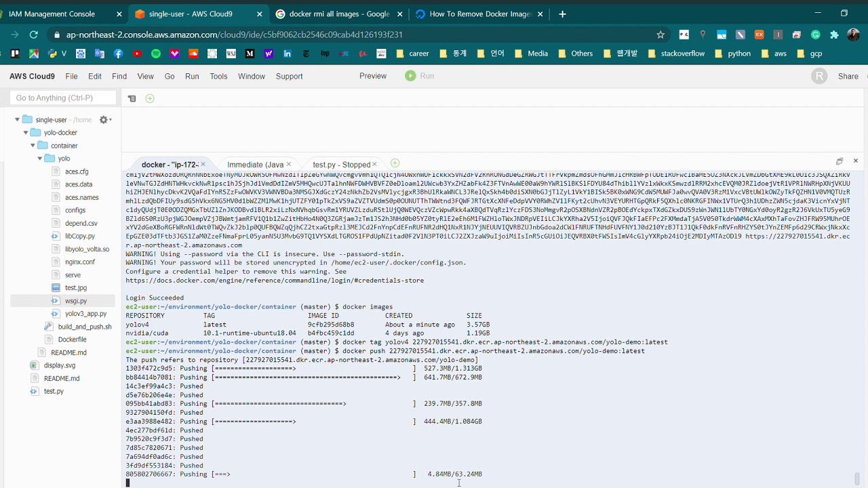
Task: Close the test.py - Stopped tab
Action: tap(374, 164)
